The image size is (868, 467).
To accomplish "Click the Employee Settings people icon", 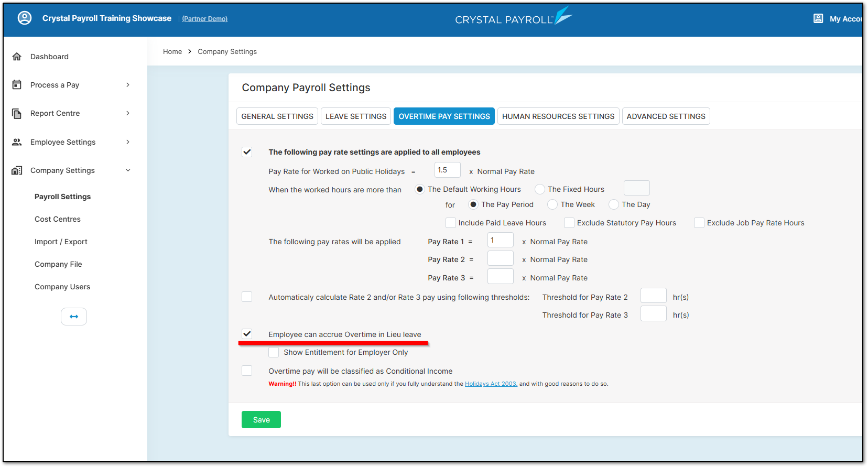I will point(17,142).
